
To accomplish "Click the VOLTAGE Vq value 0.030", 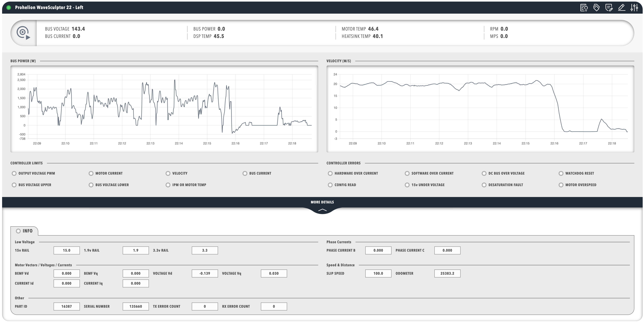I will 274,273.
